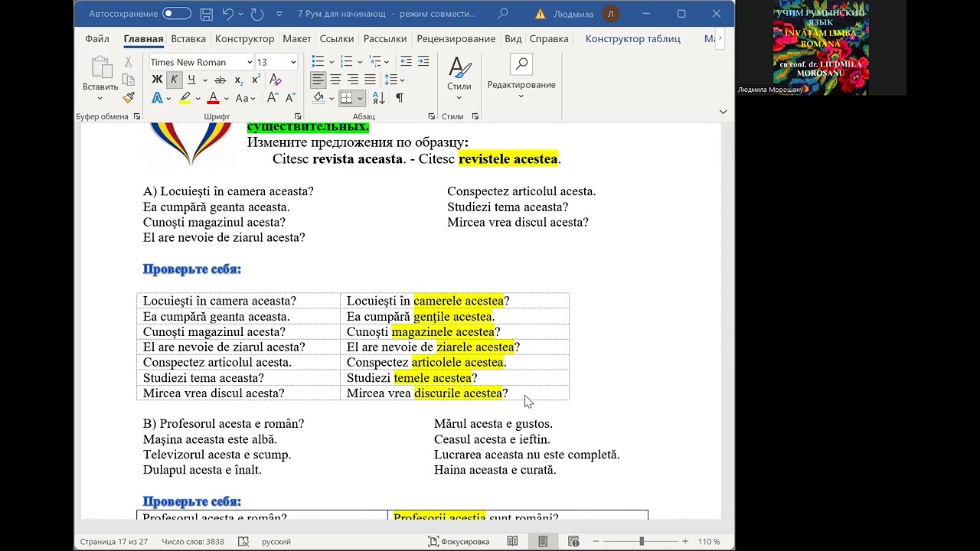
Task: Open the Справка tab
Action: click(x=549, y=38)
